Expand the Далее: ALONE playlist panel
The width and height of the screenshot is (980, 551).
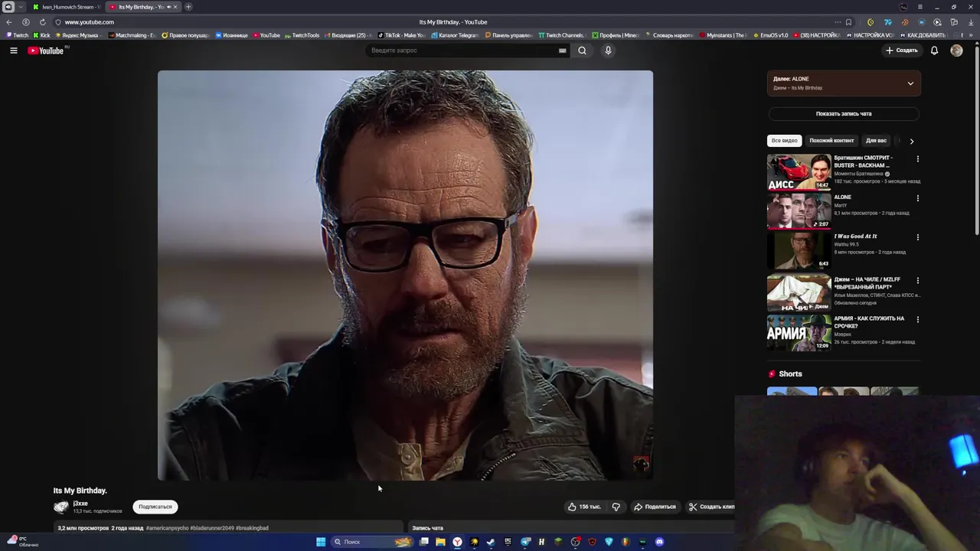click(910, 83)
